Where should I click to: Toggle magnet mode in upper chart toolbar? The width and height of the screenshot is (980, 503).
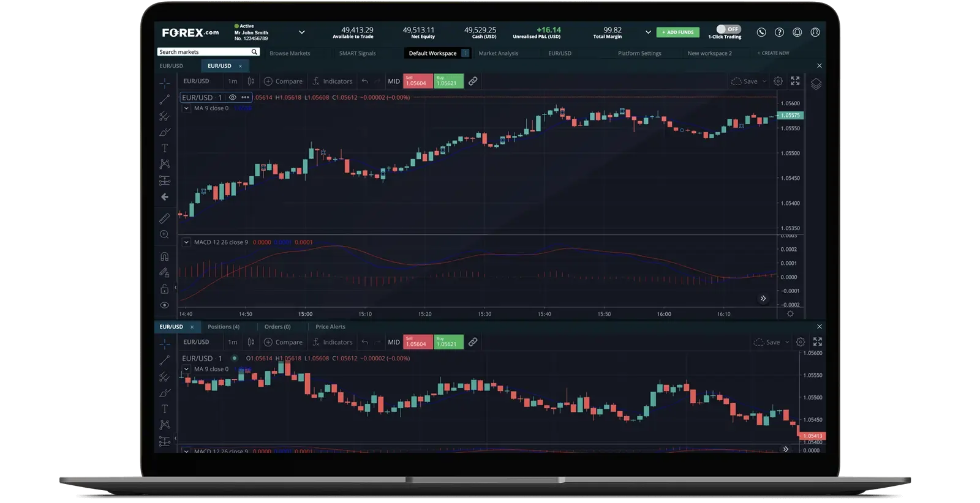click(x=164, y=256)
